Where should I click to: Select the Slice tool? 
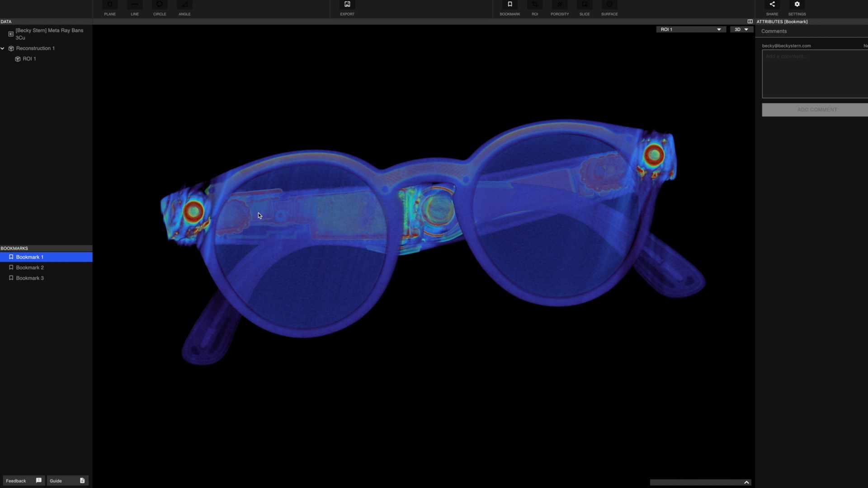(585, 5)
